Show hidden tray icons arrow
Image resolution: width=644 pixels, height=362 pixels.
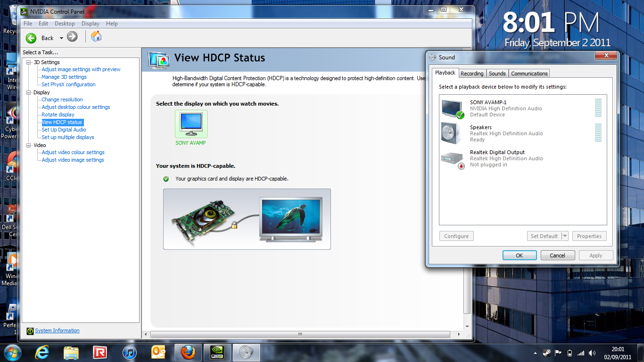535,353
